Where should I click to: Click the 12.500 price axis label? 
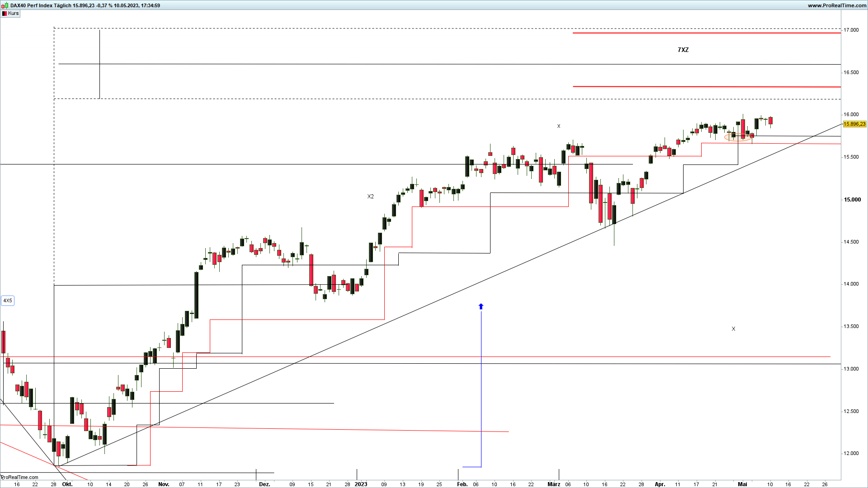(x=851, y=411)
